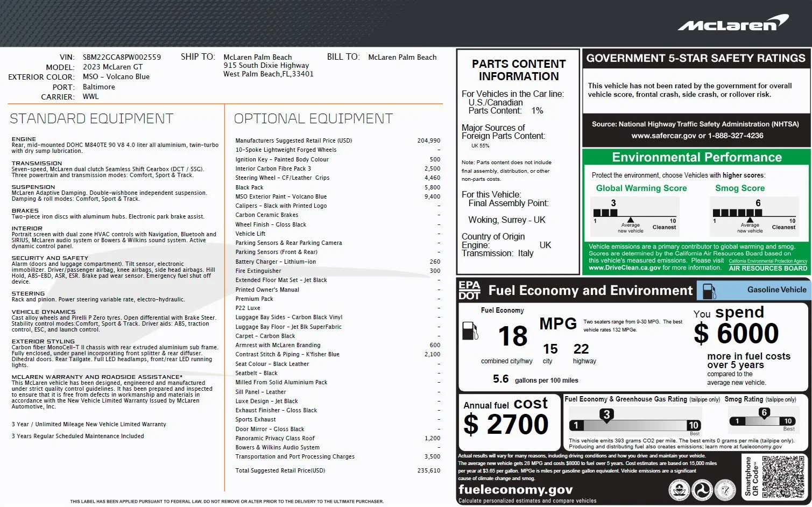812x507 pixels.
Task: Click the smartphone QR code
Action: (x=783, y=477)
